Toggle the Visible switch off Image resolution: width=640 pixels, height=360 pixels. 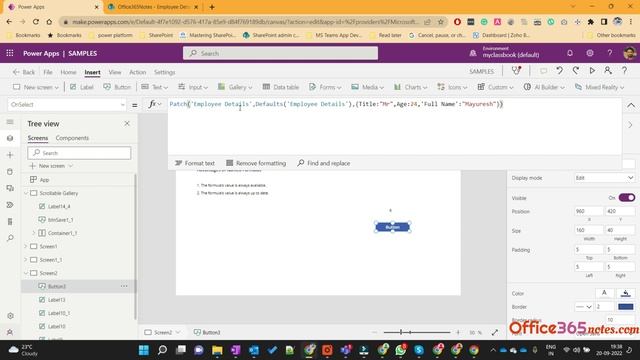pyautogui.click(x=627, y=198)
